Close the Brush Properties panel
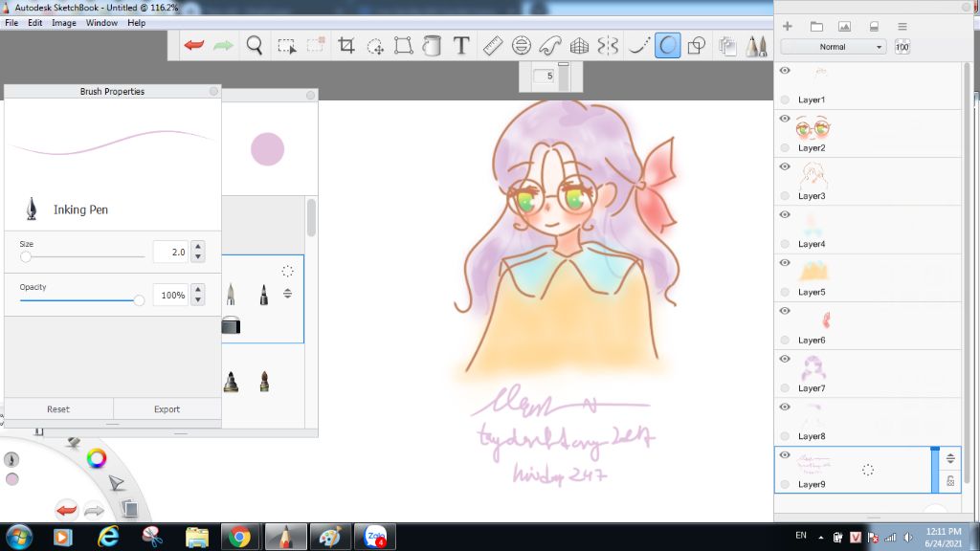This screenshot has height=551, width=980. pyautogui.click(x=213, y=91)
